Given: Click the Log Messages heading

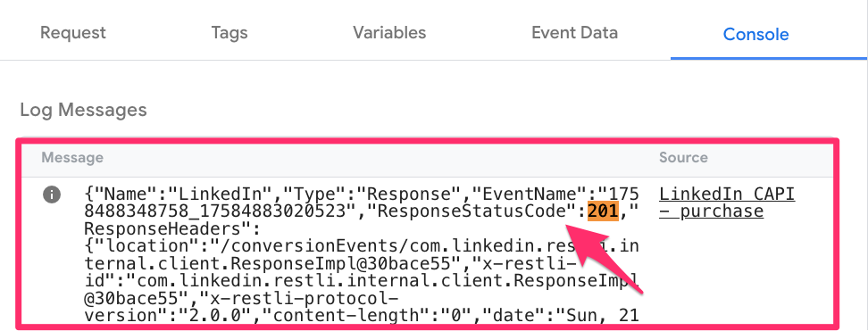Looking at the screenshot, I should click(x=84, y=110).
